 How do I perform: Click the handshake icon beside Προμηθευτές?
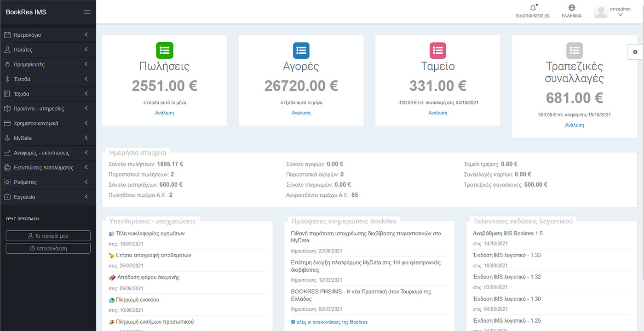coord(7,64)
